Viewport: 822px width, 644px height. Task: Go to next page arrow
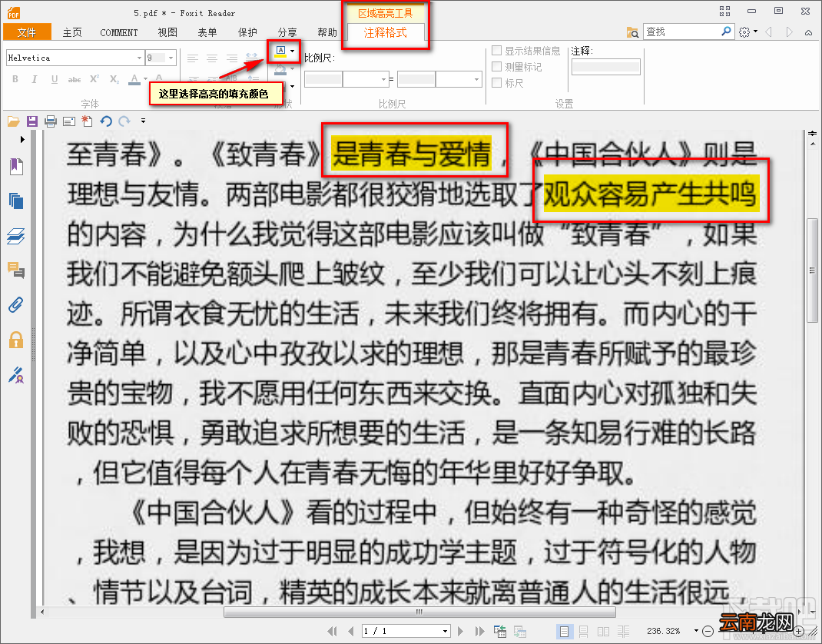460,631
